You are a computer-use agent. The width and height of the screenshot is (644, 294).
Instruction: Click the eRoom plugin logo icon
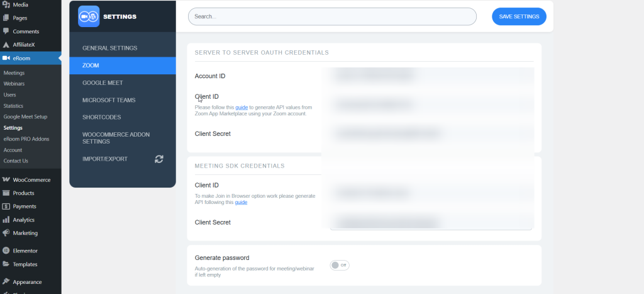coord(89,16)
